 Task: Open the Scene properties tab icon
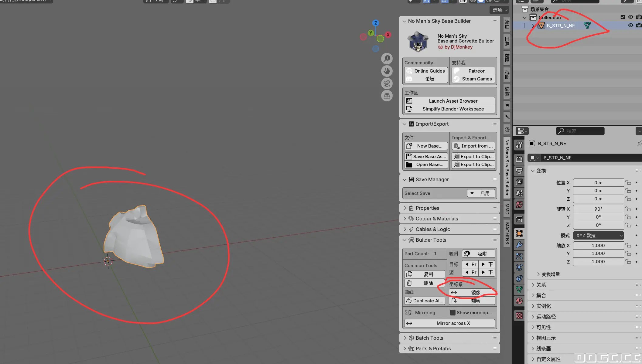[519, 193]
